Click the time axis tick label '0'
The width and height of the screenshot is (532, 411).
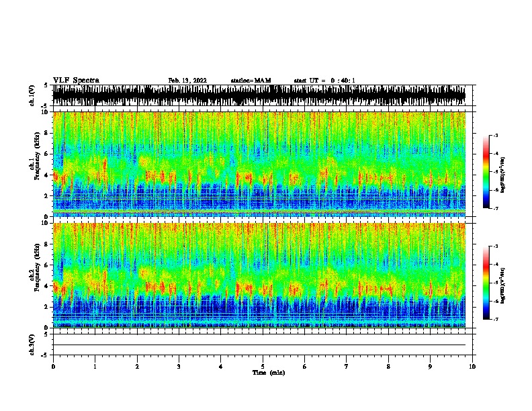coord(53,367)
